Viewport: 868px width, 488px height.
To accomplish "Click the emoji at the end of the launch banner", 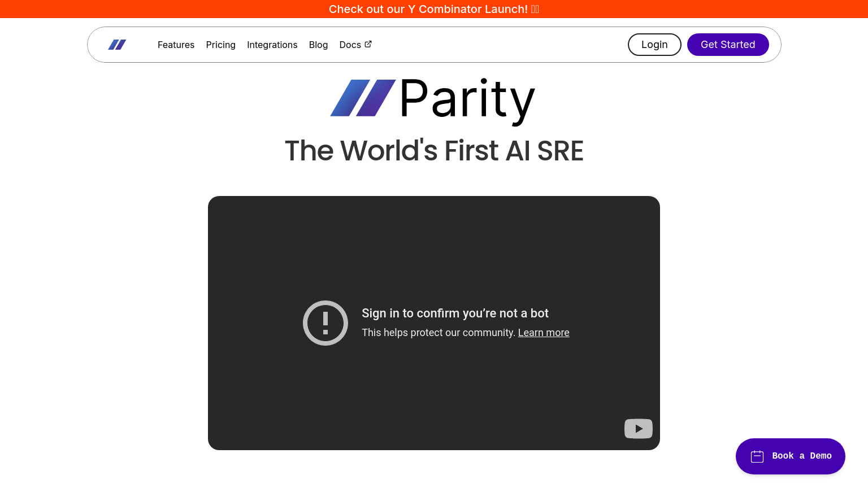I will tap(535, 9).
